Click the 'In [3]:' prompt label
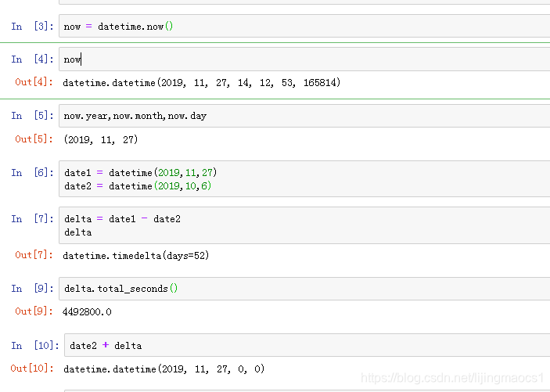 pyautogui.click(x=32, y=27)
